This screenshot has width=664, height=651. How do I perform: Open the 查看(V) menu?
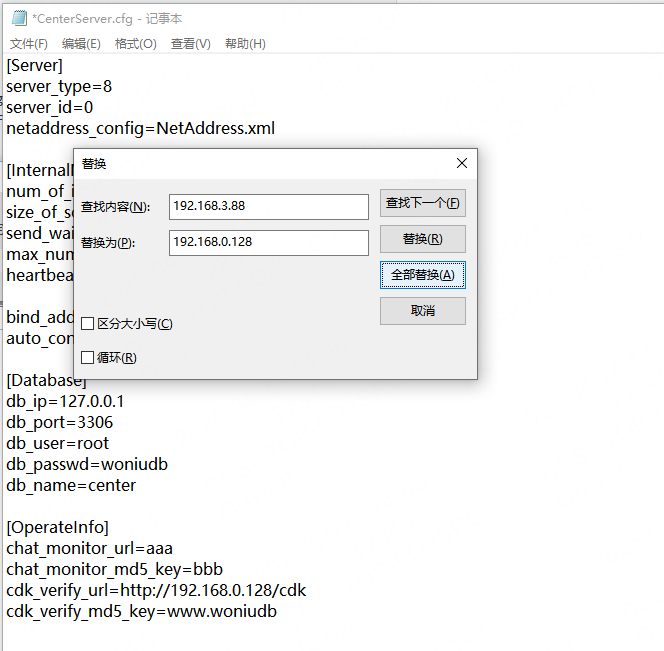coord(190,44)
